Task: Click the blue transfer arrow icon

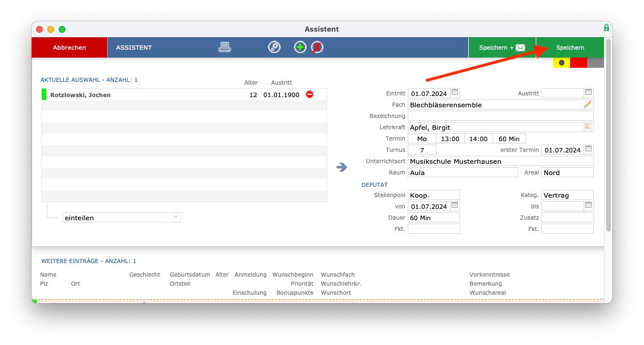Action: coord(342,167)
